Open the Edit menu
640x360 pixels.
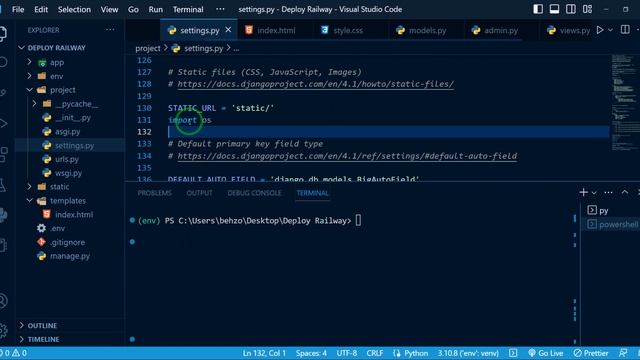coord(41,9)
